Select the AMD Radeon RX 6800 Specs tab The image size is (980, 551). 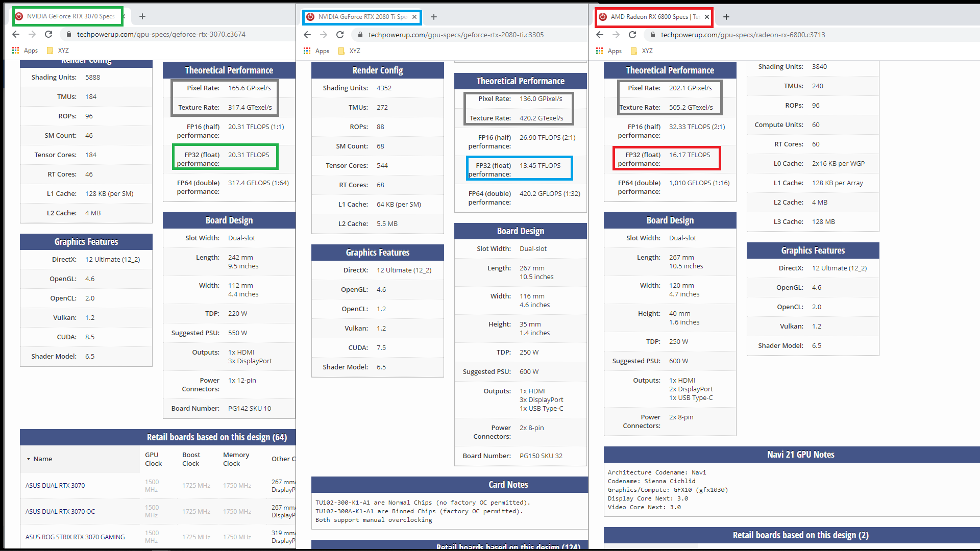pos(653,17)
